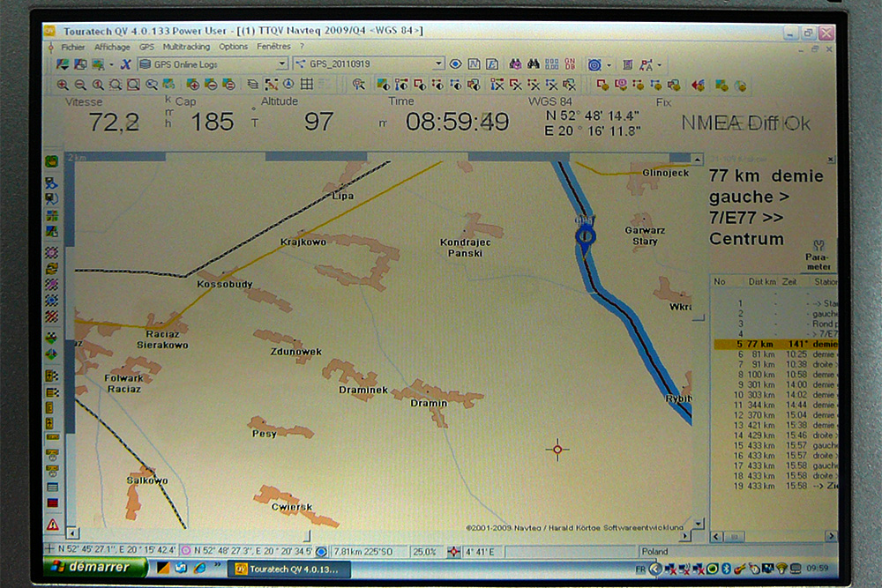Image resolution: width=882 pixels, height=588 pixels.
Task: Click the plain black binoculars icon
Action: [534, 64]
